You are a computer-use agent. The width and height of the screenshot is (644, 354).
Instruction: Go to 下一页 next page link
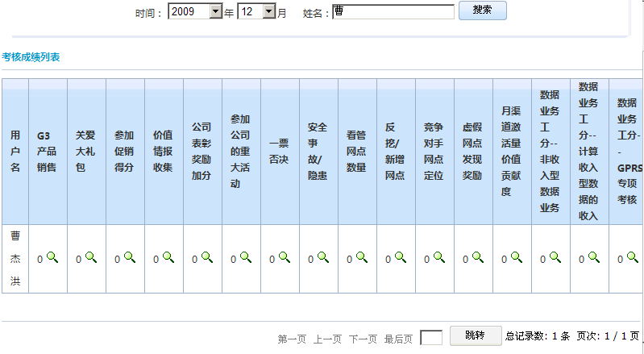[x=363, y=339]
